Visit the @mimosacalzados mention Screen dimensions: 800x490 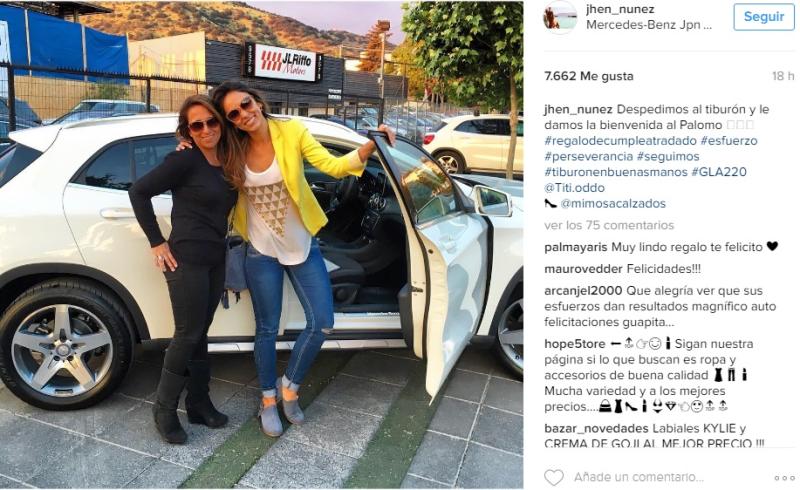click(613, 204)
